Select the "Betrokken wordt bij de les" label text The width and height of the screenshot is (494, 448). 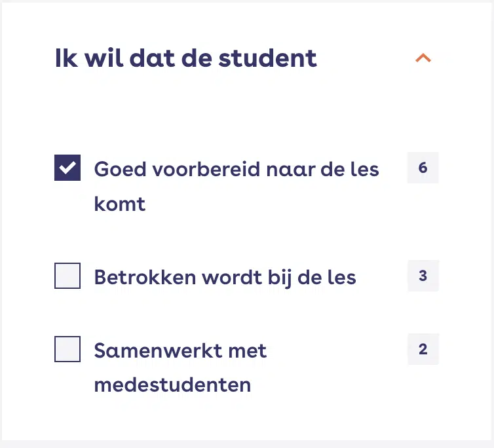225,277
